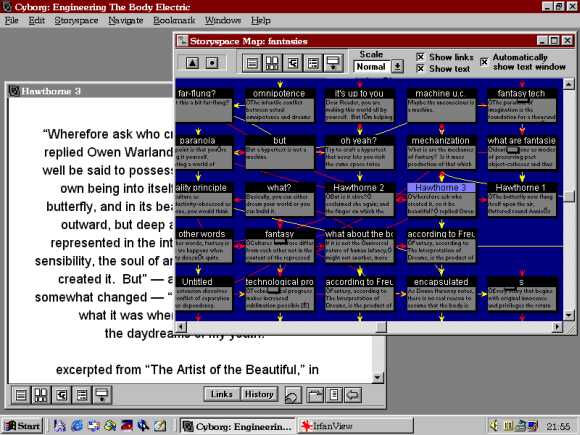
Task: Click the drop-down window icon in map toolbar
Action: click(333, 63)
